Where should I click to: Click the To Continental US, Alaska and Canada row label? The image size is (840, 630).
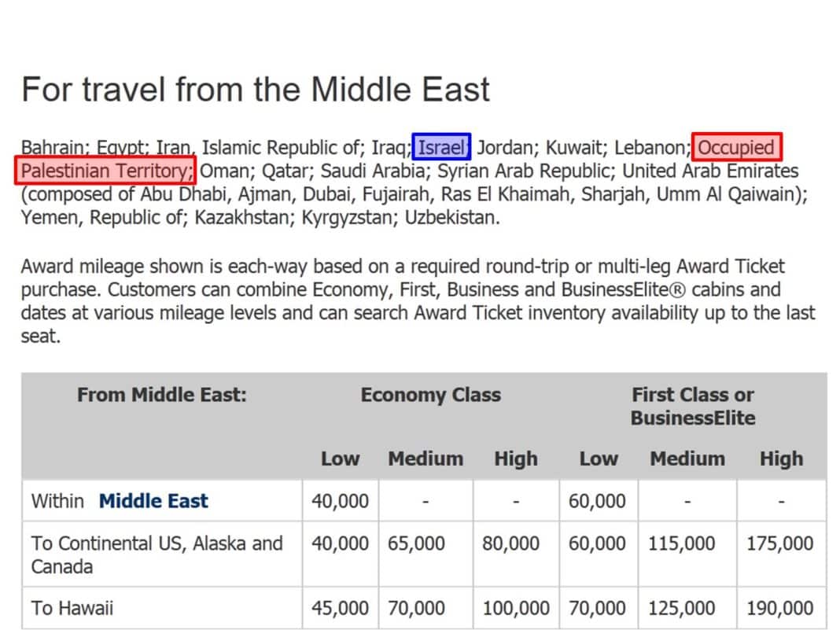[157, 554]
